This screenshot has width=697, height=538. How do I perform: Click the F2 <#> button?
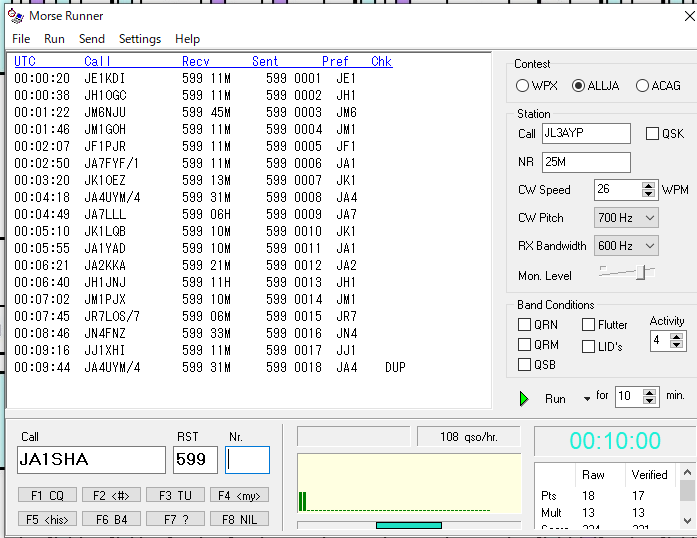point(111,495)
